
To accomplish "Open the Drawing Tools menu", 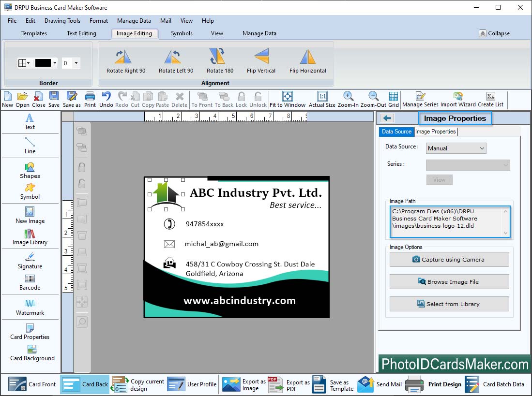I will [62, 21].
